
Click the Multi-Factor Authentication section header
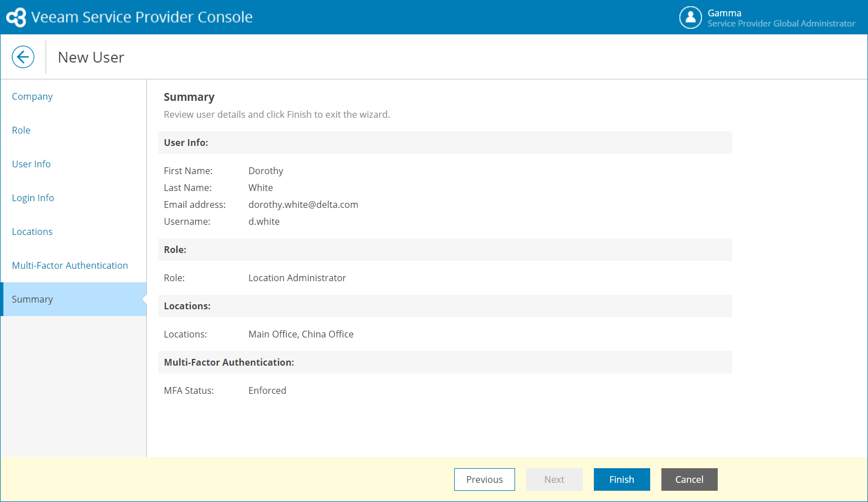(445, 362)
